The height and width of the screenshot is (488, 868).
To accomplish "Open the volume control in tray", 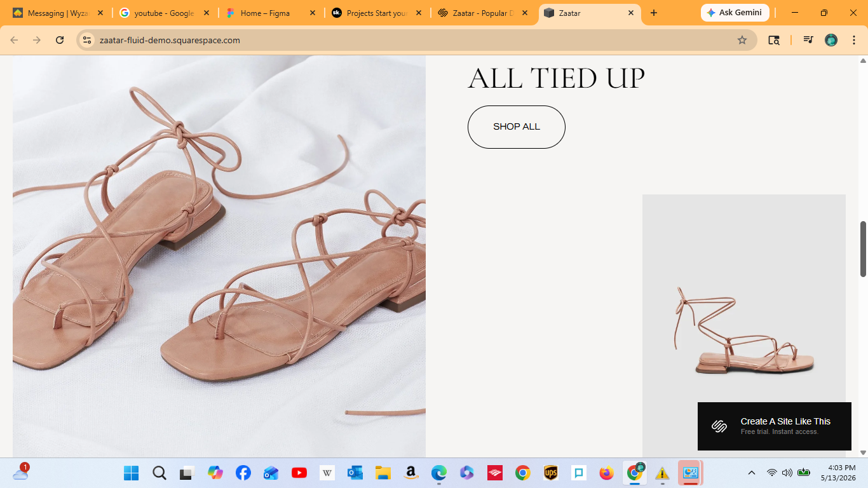I will [x=787, y=473].
